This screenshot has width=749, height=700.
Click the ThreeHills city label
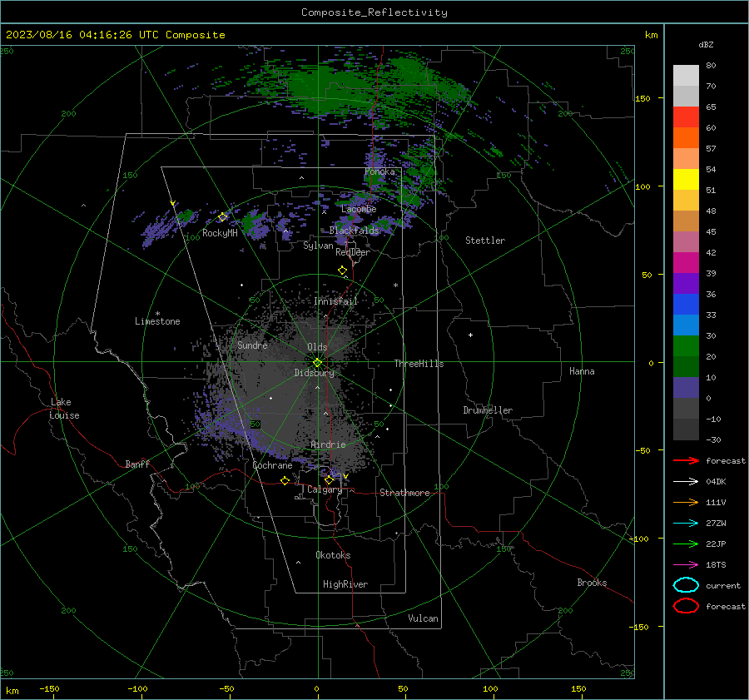[419, 364]
